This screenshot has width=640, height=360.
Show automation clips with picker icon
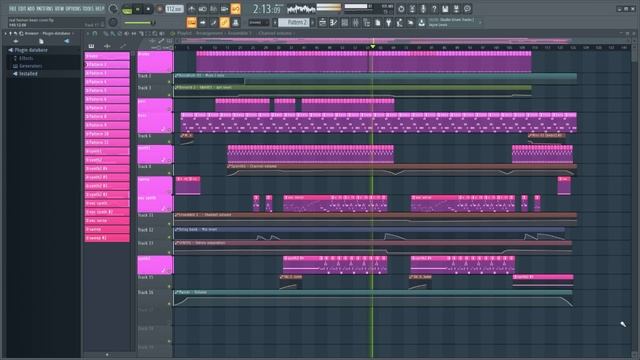[x=123, y=46]
